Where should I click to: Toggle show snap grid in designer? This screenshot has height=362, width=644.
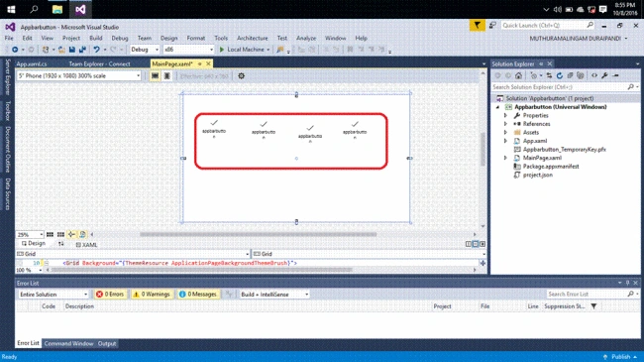[50, 234]
